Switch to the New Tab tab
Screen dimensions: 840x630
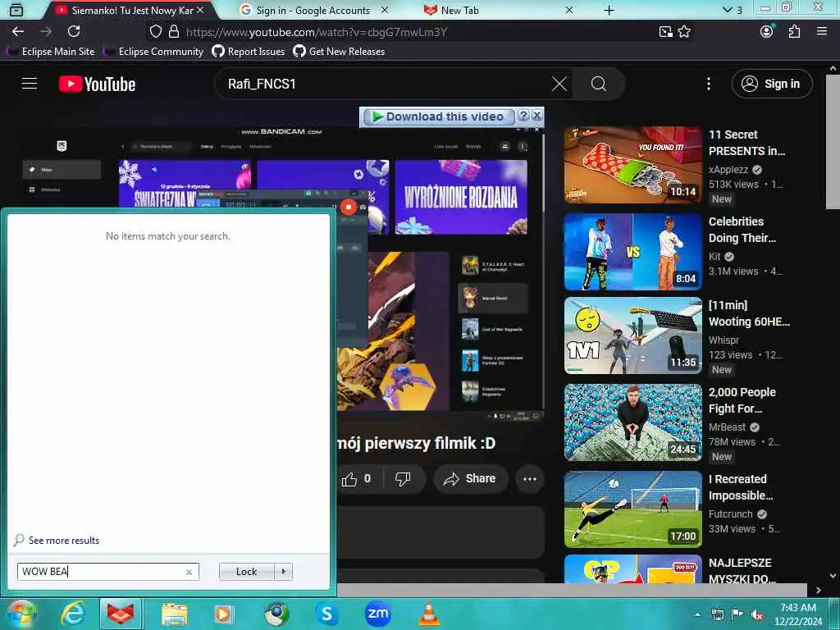[x=498, y=10]
